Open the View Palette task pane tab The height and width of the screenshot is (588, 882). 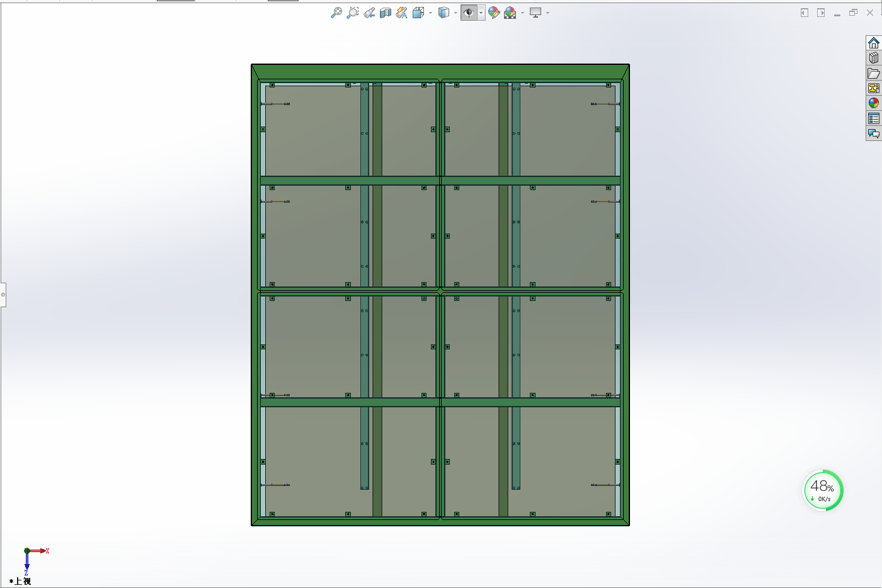pos(874,88)
